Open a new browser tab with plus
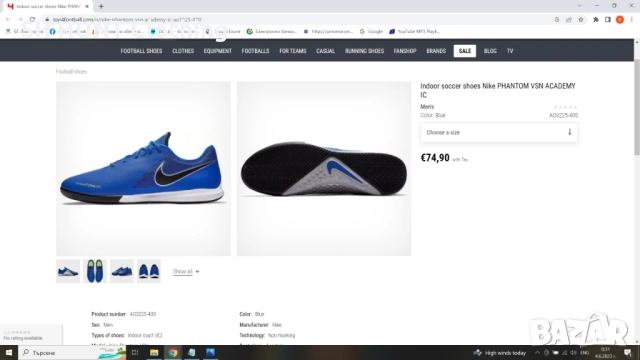 (x=101, y=6)
